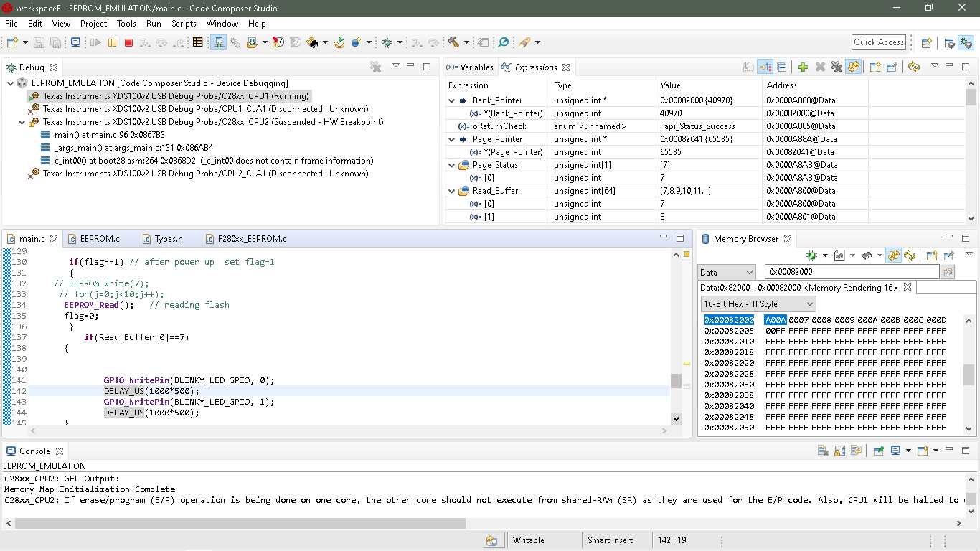Click the Suspend (pause) debug icon

point(112,42)
